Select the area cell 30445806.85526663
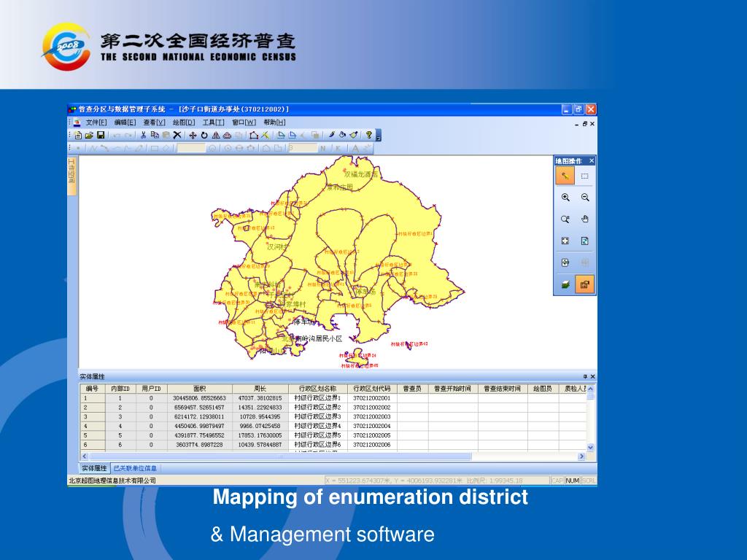Image resolution: width=747 pixels, height=560 pixels. (200, 398)
